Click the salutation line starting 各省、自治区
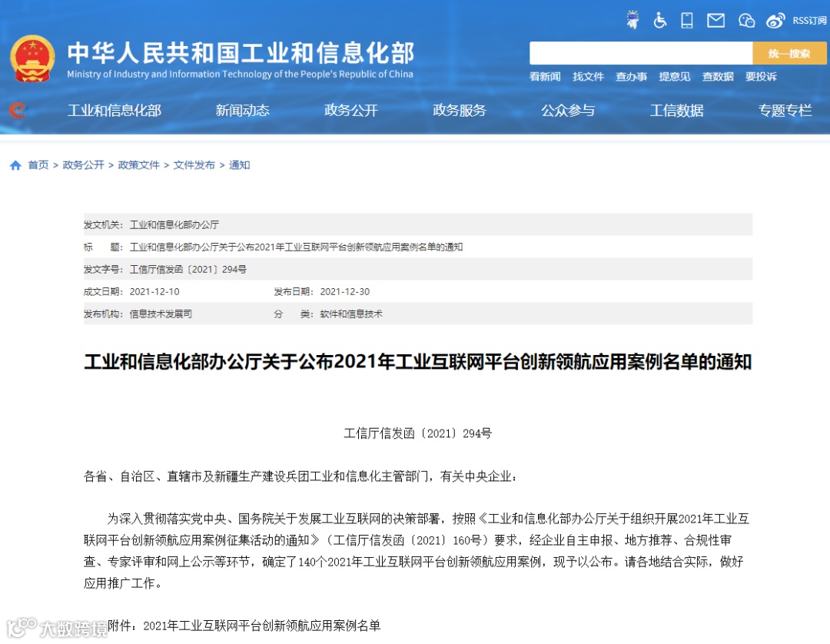The image size is (830, 644). (x=300, y=476)
